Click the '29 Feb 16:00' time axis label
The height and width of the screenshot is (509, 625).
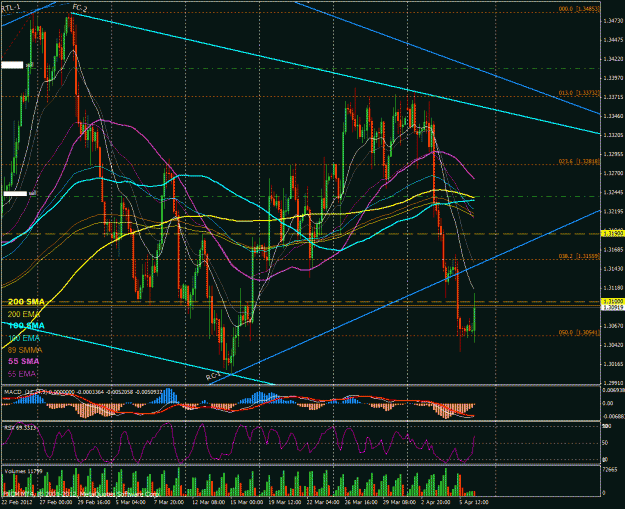click(x=94, y=502)
